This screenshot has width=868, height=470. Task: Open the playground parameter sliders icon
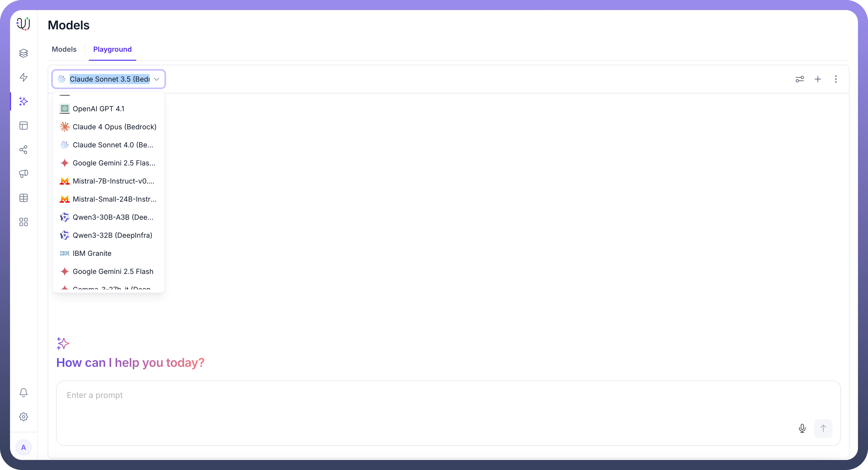click(800, 79)
